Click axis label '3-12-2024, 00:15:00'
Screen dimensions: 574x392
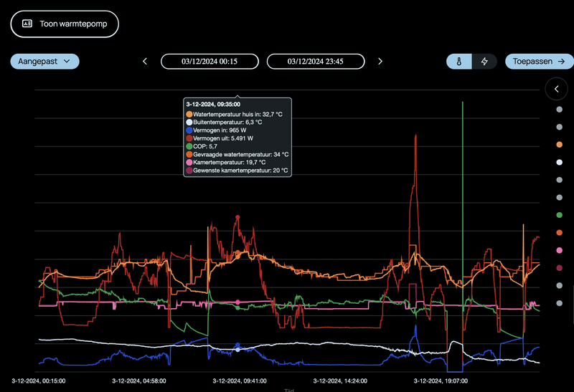tap(39, 381)
